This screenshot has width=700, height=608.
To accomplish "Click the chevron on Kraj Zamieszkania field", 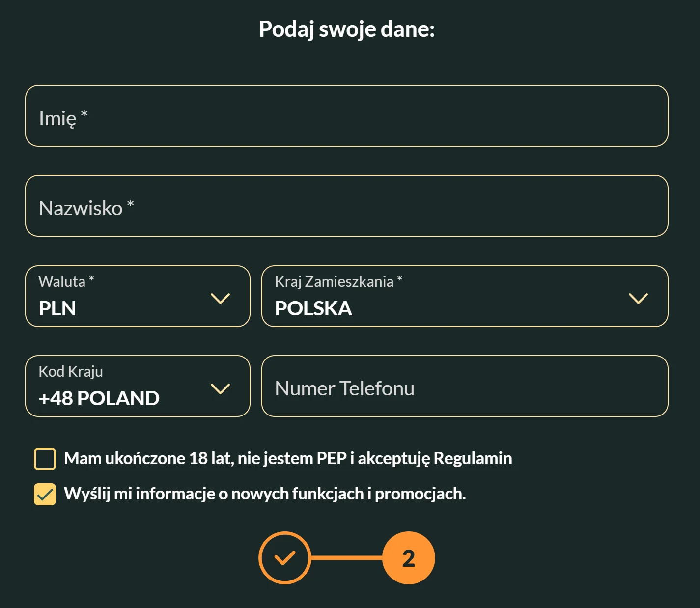I will 637,298.
